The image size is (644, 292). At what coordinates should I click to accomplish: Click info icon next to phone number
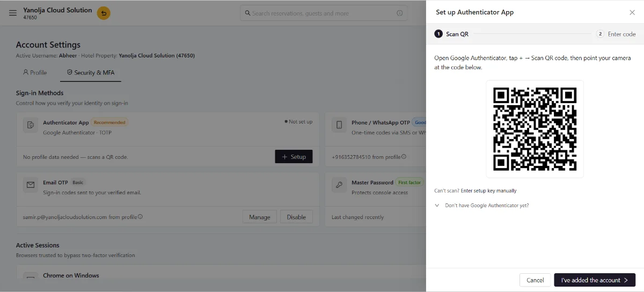pyautogui.click(x=404, y=157)
